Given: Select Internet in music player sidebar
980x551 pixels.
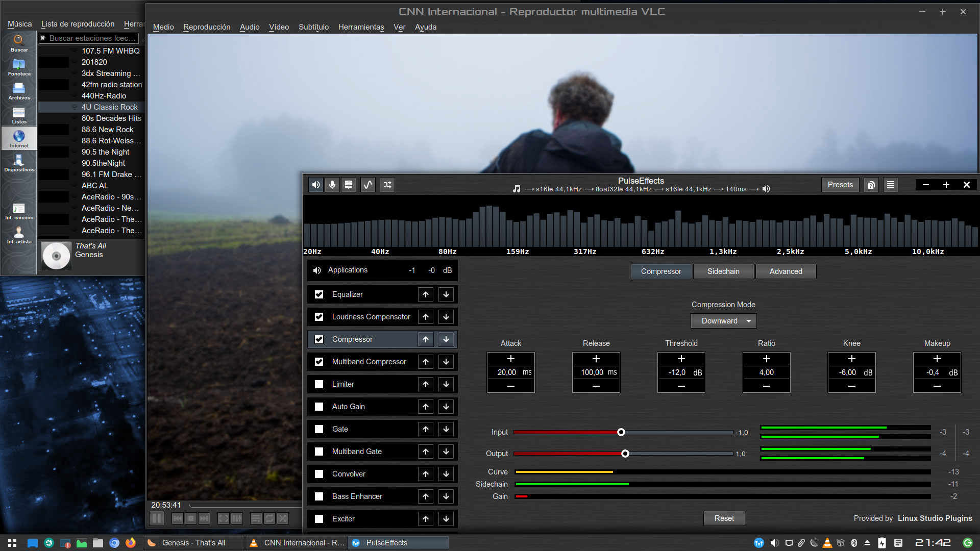Looking at the screenshot, I should coord(19,139).
